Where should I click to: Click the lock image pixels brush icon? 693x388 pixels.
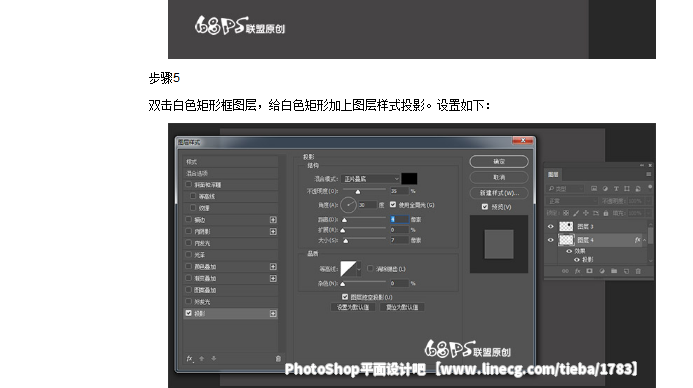pyautogui.click(x=576, y=213)
